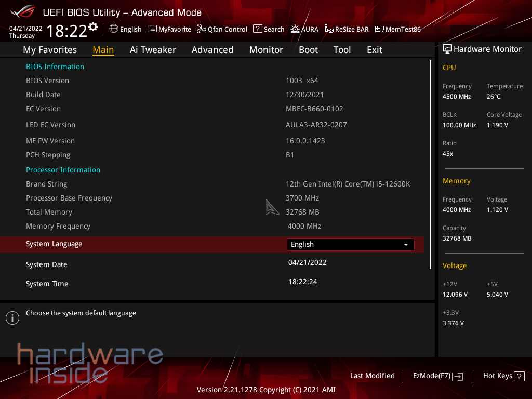
Task: Start MemTest86 from the toolbar
Action: point(397,29)
